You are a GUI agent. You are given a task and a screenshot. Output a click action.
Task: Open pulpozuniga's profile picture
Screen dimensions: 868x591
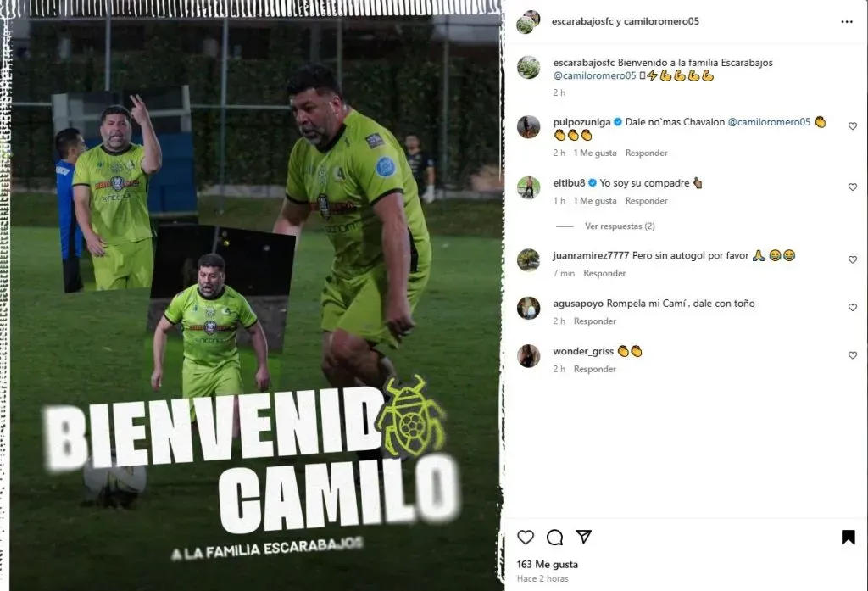tap(528, 127)
